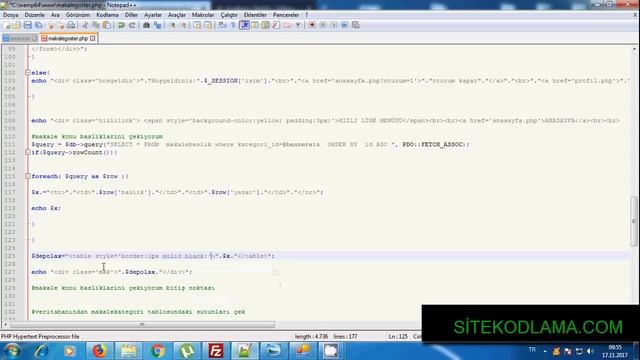This screenshot has height=360, width=640.
Task: Create a new file with the New toolbar icon
Action: click(x=7, y=25)
